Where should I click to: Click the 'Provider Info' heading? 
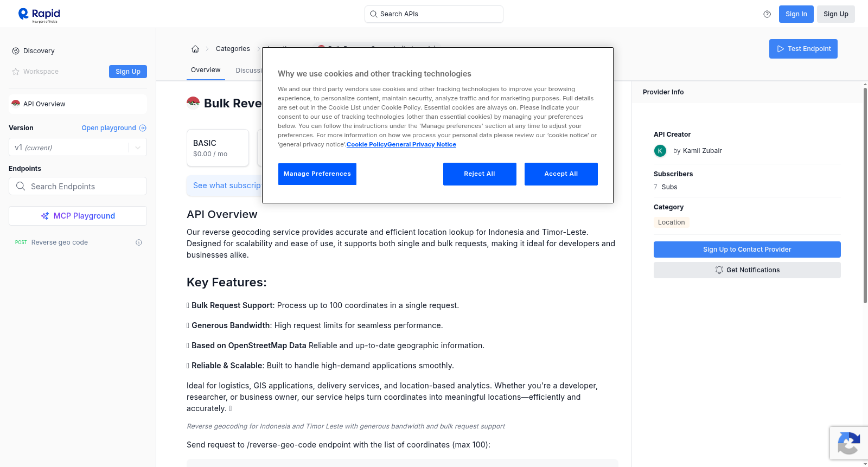point(663,92)
